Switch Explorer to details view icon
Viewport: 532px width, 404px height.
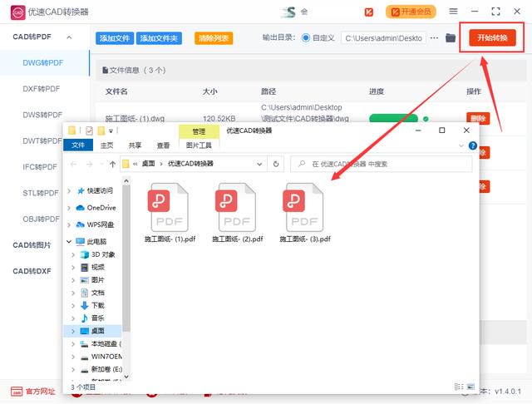459,387
